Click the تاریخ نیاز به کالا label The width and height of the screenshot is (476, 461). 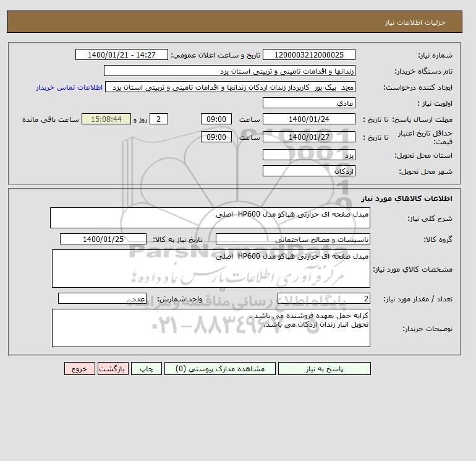click(177, 239)
